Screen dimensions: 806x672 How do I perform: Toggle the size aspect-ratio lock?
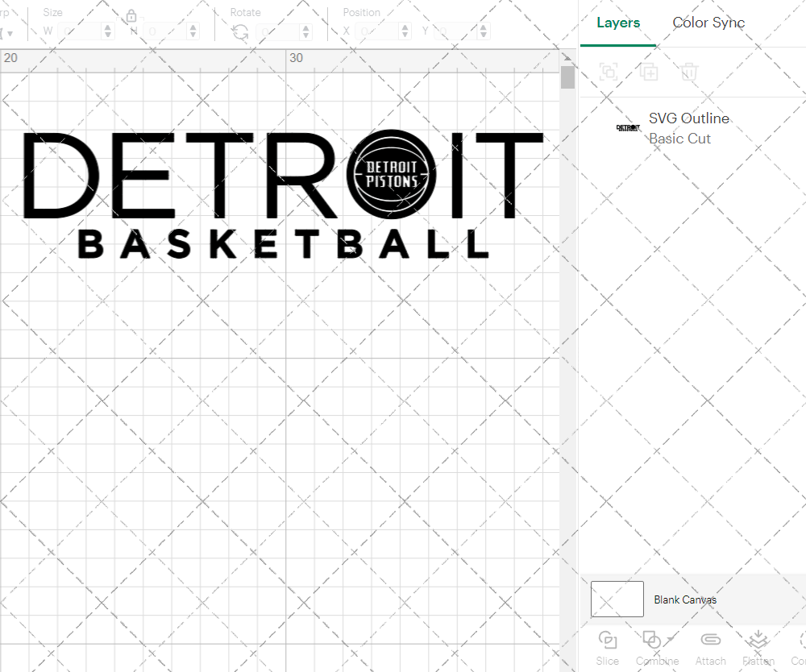131,15
